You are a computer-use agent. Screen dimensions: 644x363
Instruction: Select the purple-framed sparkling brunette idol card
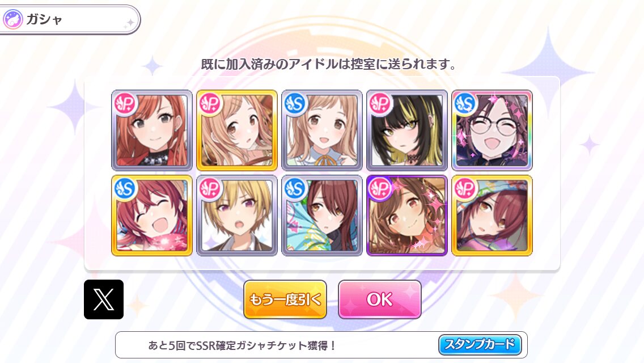coord(407,216)
